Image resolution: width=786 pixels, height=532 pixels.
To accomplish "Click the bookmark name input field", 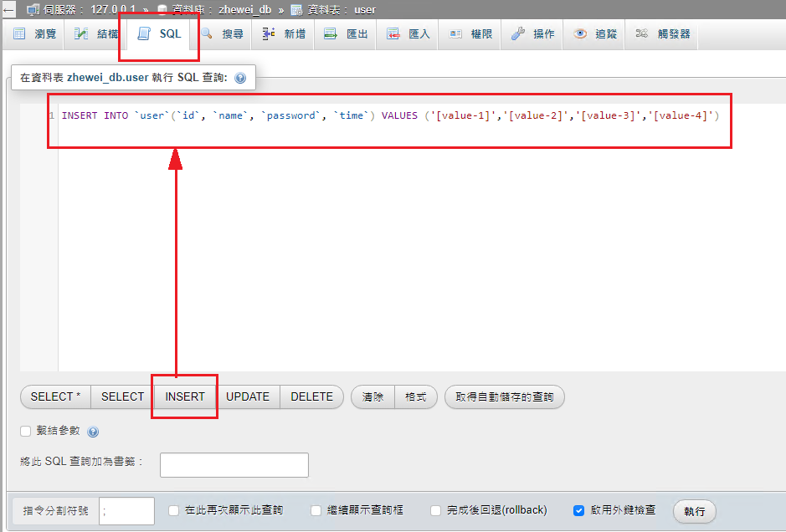I will (x=234, y=465).
